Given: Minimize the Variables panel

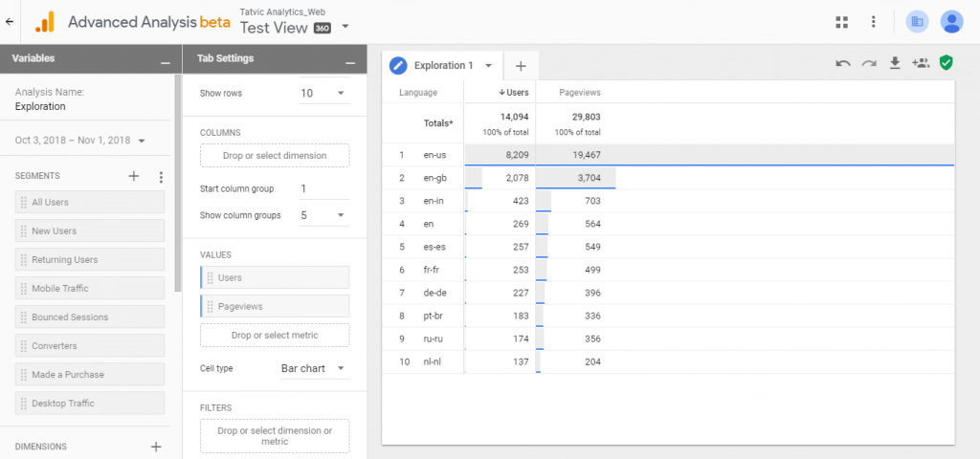Looking at the screenshot, I should click(166, 59).
